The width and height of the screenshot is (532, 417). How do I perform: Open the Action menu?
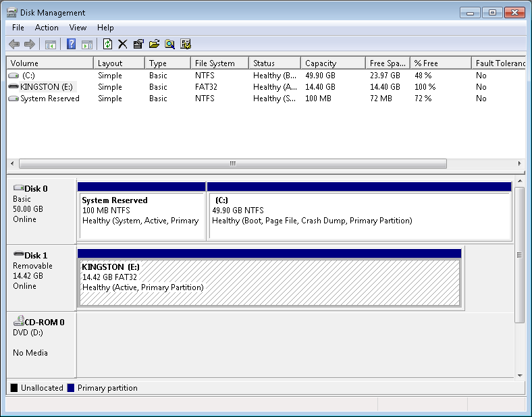click(47, 28)
